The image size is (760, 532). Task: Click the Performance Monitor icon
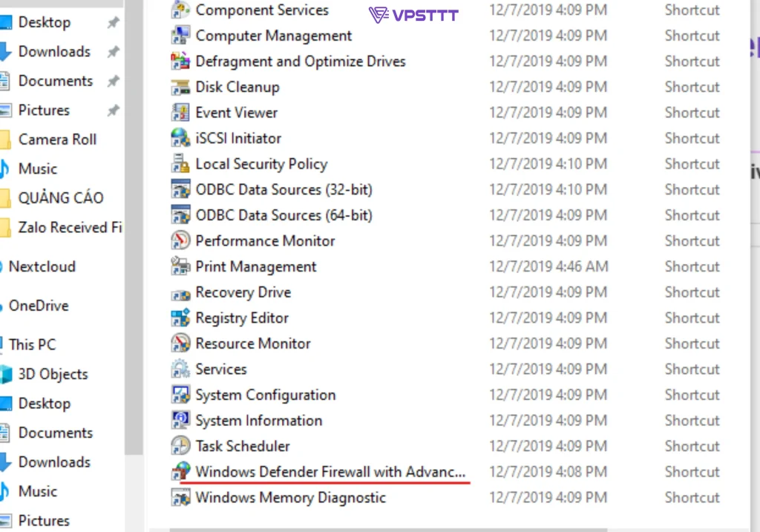tap(180, 241)
